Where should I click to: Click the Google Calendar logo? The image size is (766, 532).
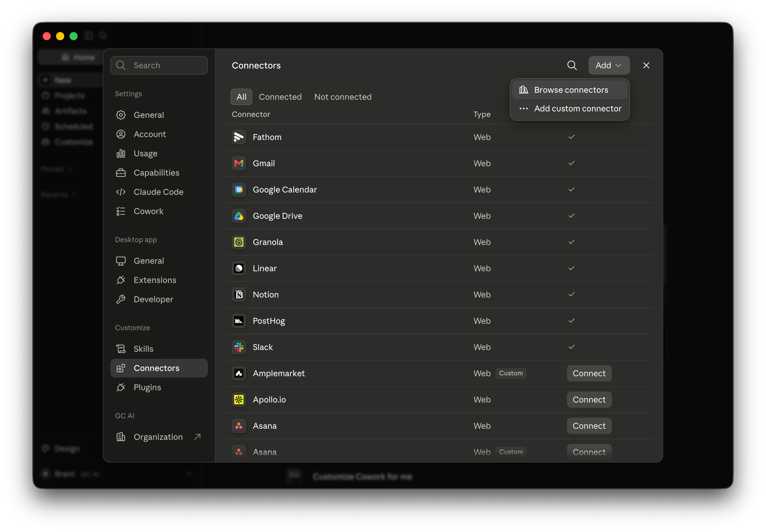coord(239,190)
